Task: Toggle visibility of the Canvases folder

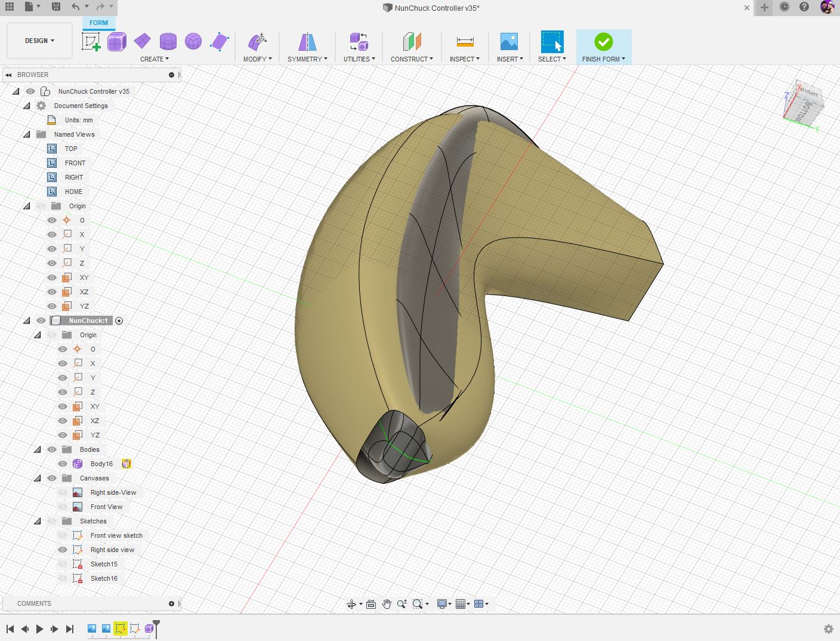Action: point(52,478)
